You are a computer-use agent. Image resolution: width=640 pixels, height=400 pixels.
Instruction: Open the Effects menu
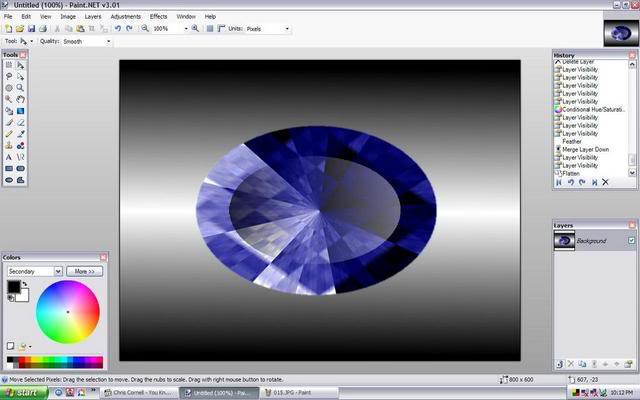(158, 17)
